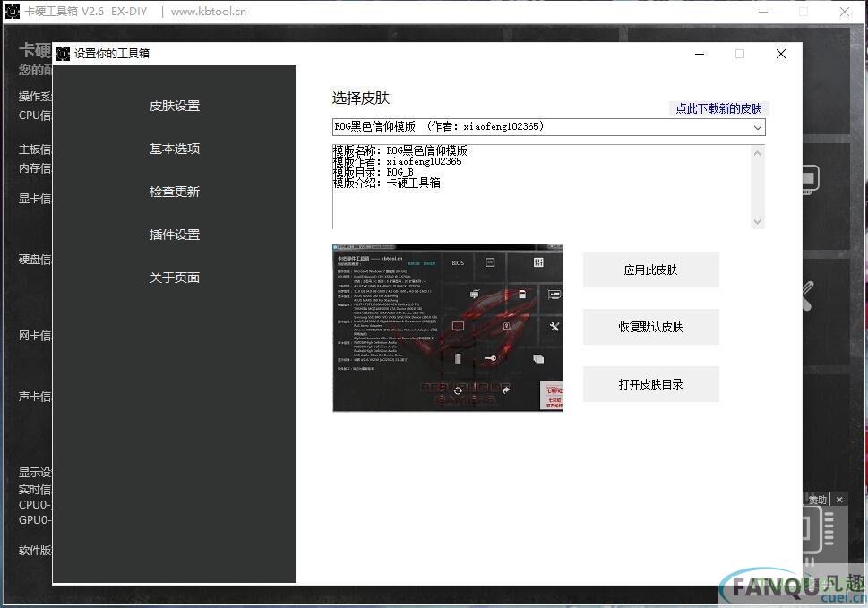Viewport: 868px width, 608px height.
Task: Click 模版目录: ROG_B line
Action: point(374,172)
